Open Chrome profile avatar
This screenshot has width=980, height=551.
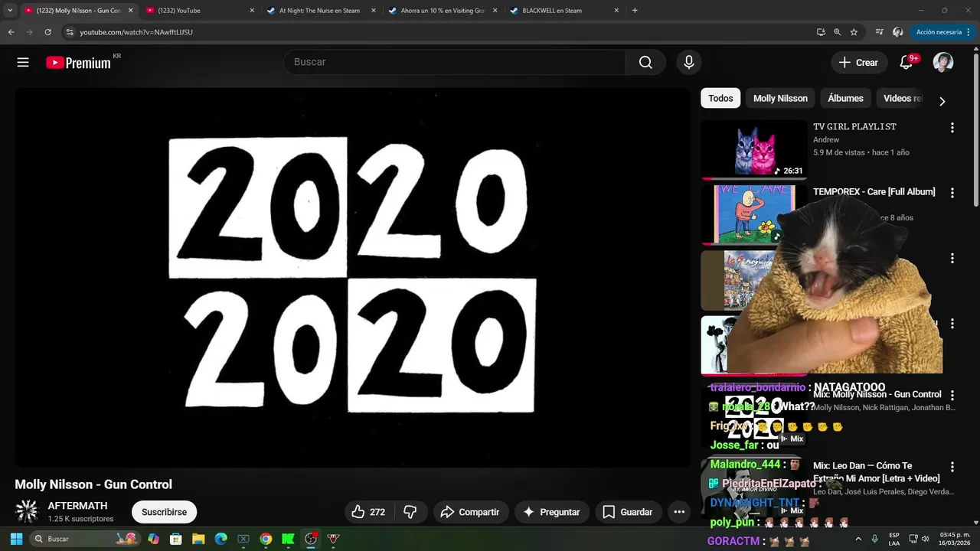click(898, 32)
